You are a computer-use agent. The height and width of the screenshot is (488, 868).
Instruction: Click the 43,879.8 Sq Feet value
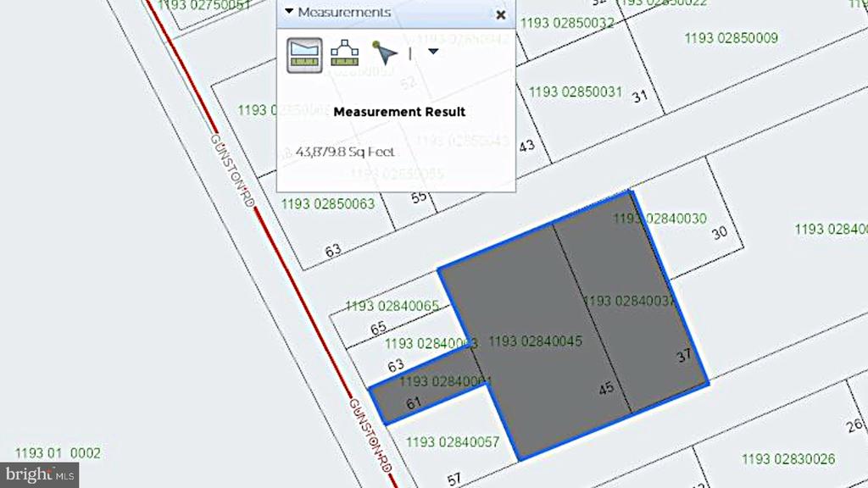point(345,152)
